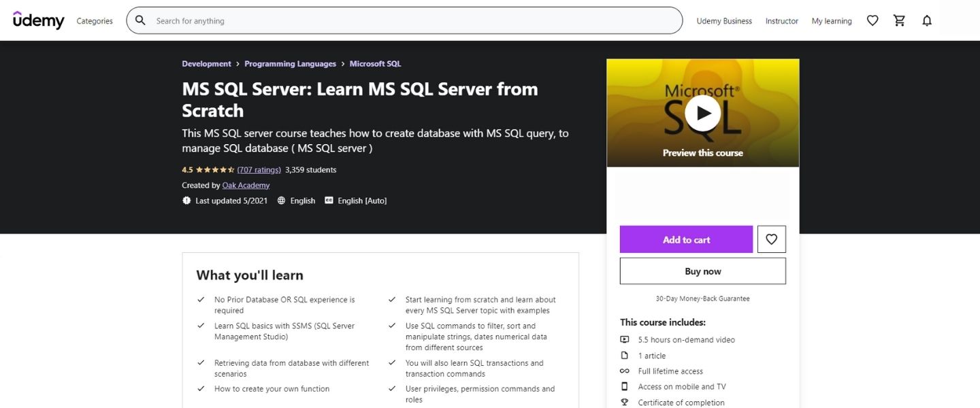Click checkmark beside 'You will also learn SQL transactions'
This screenshot has width=980, height=408.
coord(392,363)
